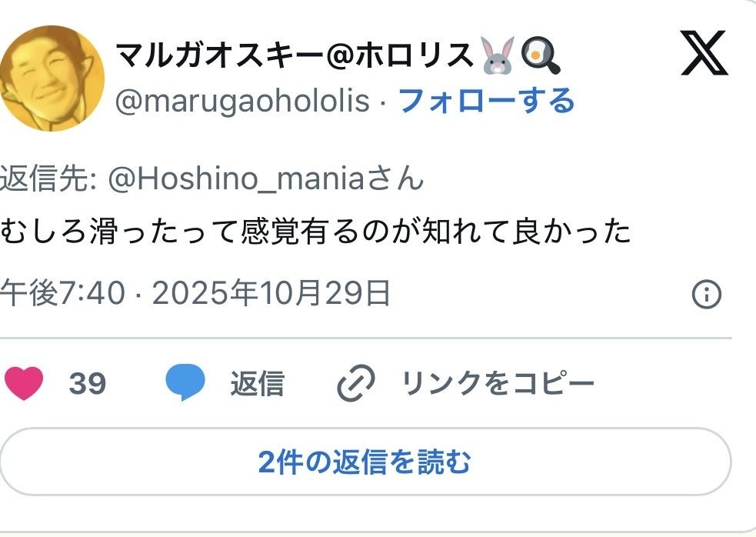756x537 pixels.
Task: Click the 39 likes count
Action: tap(87, 384)
